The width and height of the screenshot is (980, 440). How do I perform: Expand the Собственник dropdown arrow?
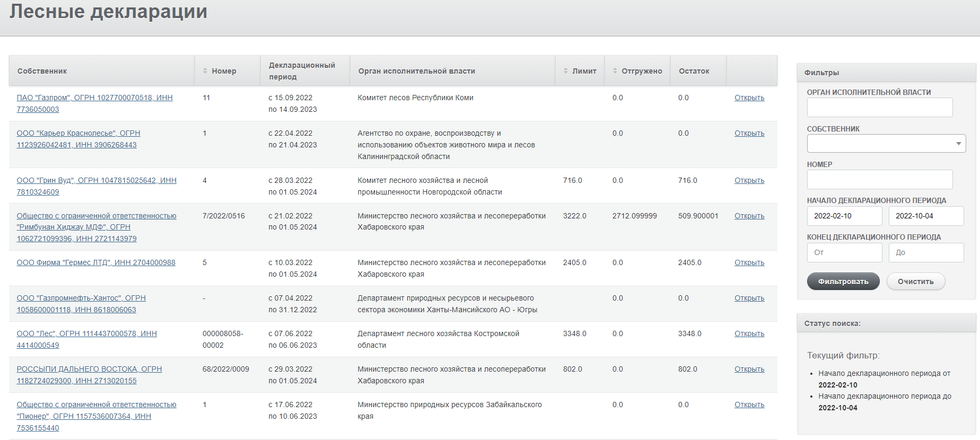pyautogui.click(x=958, y=144)
